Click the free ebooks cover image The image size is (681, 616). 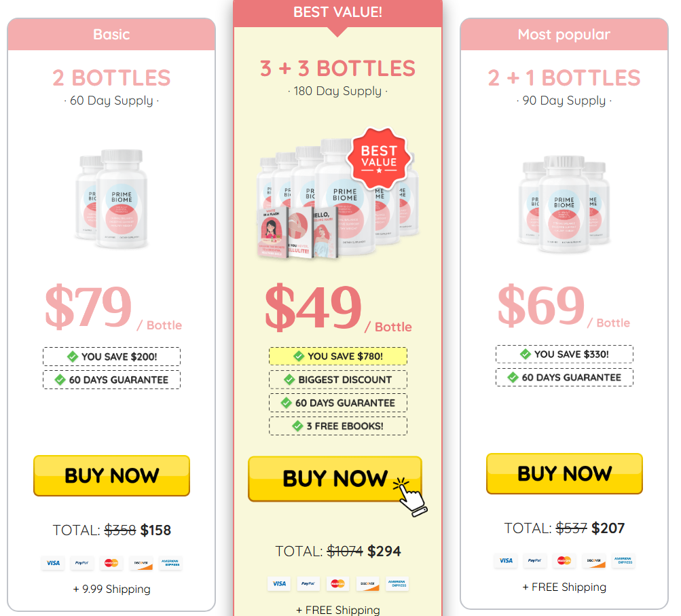[x=298, y=233]
